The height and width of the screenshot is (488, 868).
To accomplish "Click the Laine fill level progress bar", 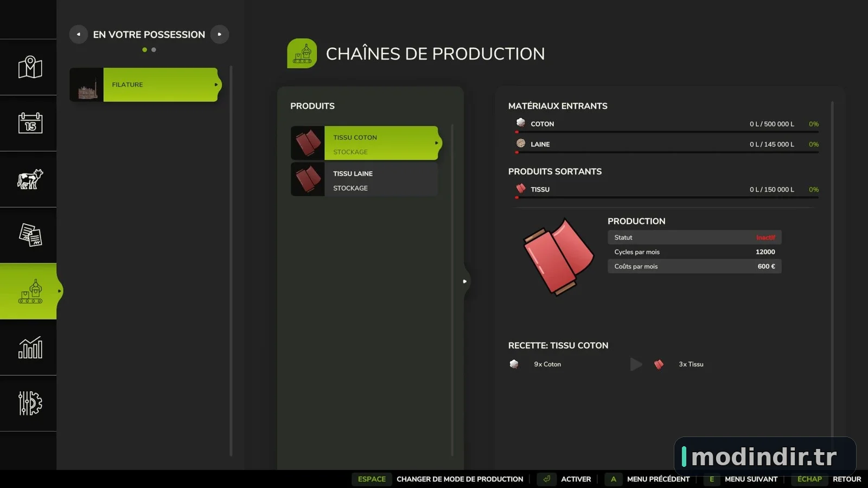I will [x=667, y=152].
